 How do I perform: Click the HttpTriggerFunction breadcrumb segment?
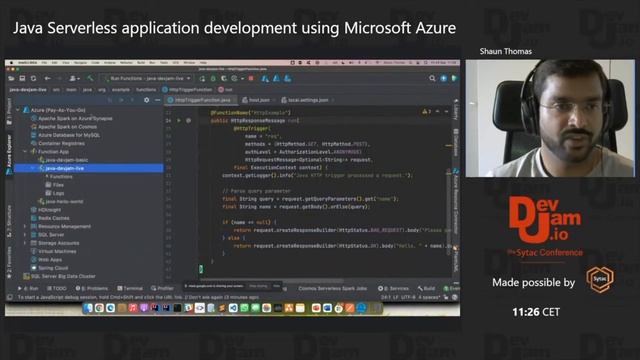pyautogui.click(x=187, y=89)
